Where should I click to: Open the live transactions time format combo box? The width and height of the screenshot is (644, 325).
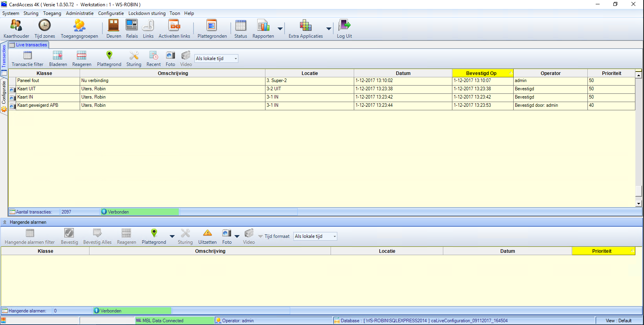pyautogui.click(x=216, y=58)
